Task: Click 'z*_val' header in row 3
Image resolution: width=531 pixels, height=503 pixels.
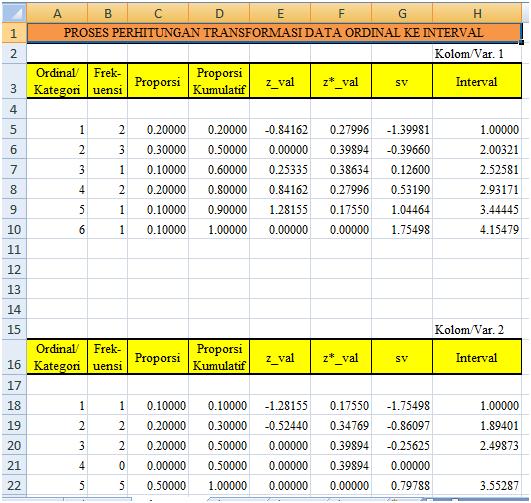Action: (341, 81)
